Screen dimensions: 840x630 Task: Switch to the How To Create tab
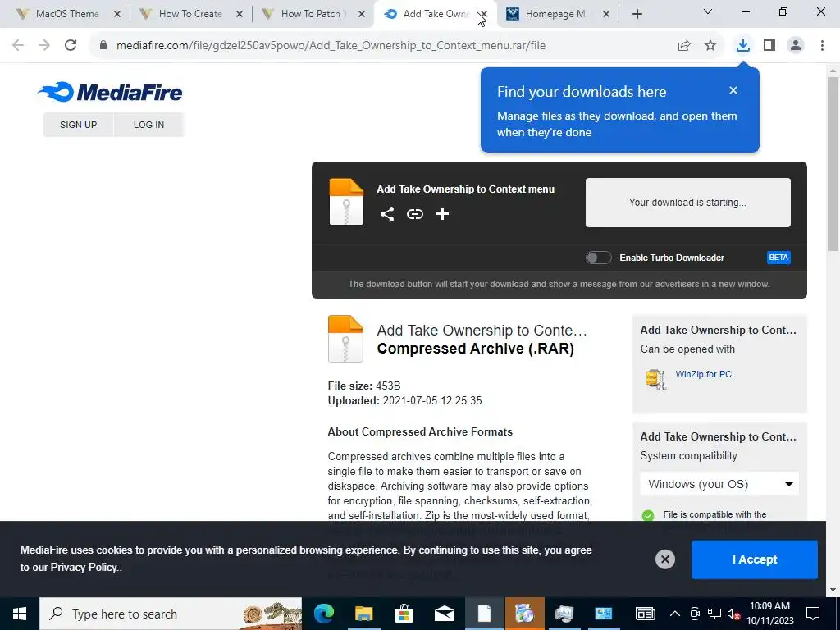[181, 14]
